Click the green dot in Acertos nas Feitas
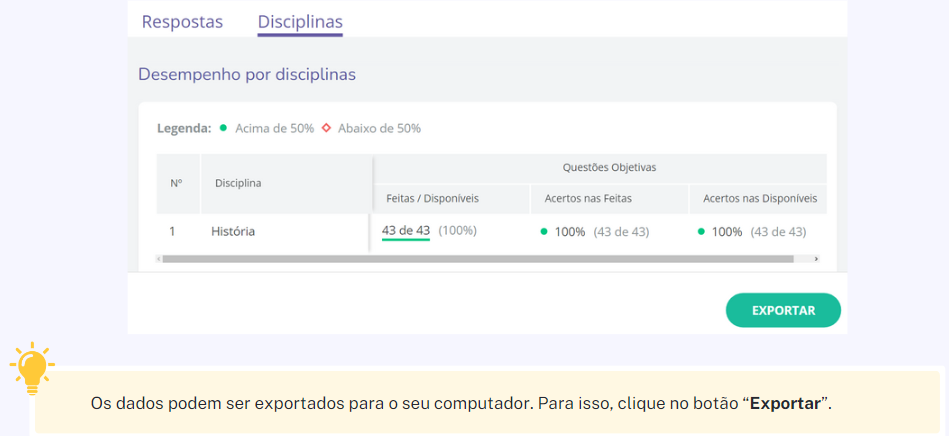The width and height of the screenshot is (949, 436). click(543, 231)
